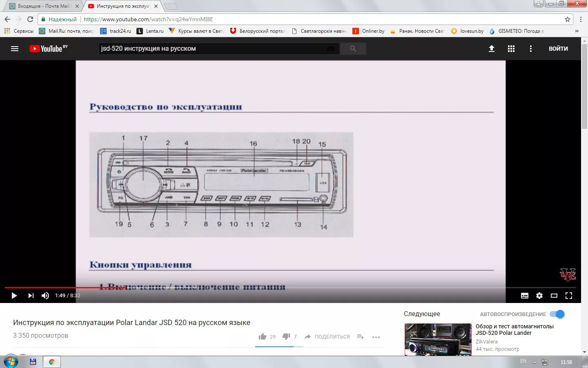
Task: Open Windows Start menu
Action: pyautogui.click(x=10, y=362)
